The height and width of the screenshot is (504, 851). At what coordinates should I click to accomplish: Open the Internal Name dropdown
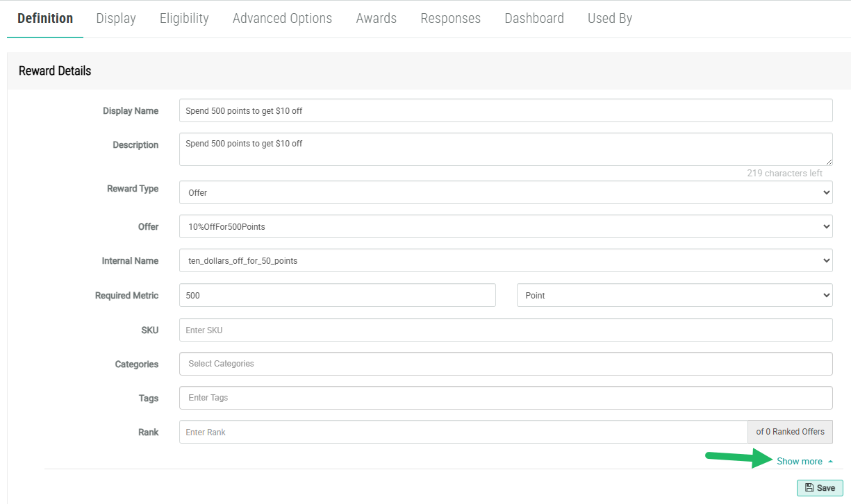pyautogui.click(x=505, y=261)
